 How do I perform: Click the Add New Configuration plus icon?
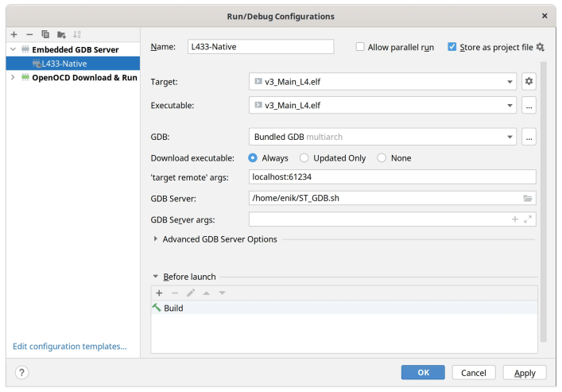tap(14, 34)
